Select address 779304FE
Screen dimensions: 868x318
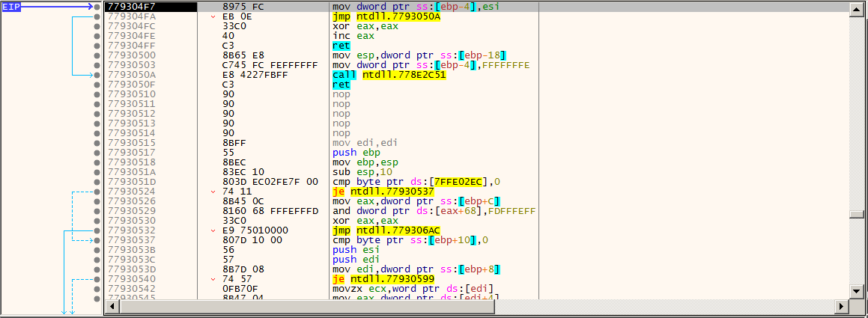[132, 36]
